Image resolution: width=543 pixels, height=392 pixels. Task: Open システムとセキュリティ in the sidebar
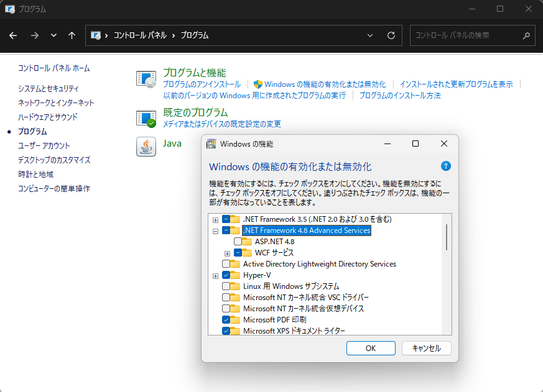(48, 89)
